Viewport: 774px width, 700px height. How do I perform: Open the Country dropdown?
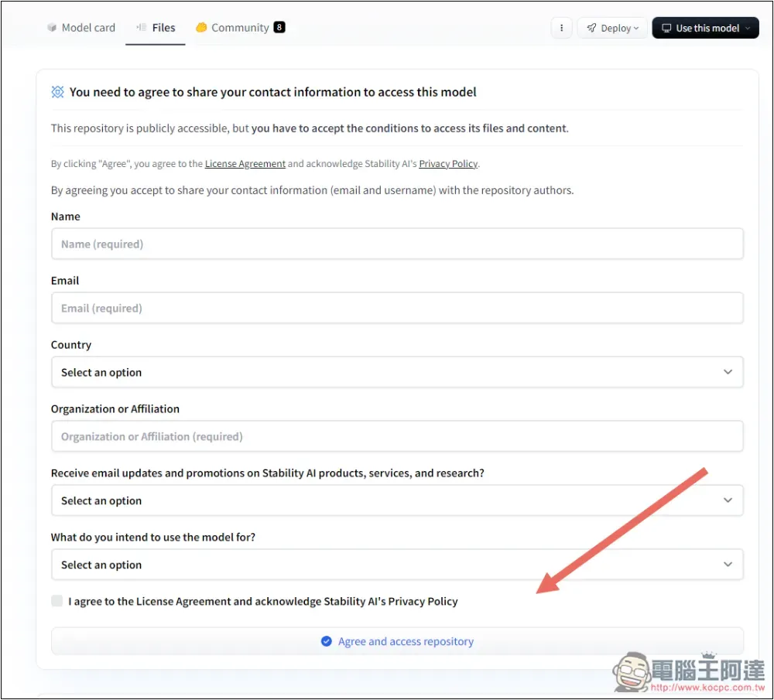click(397, 372)
